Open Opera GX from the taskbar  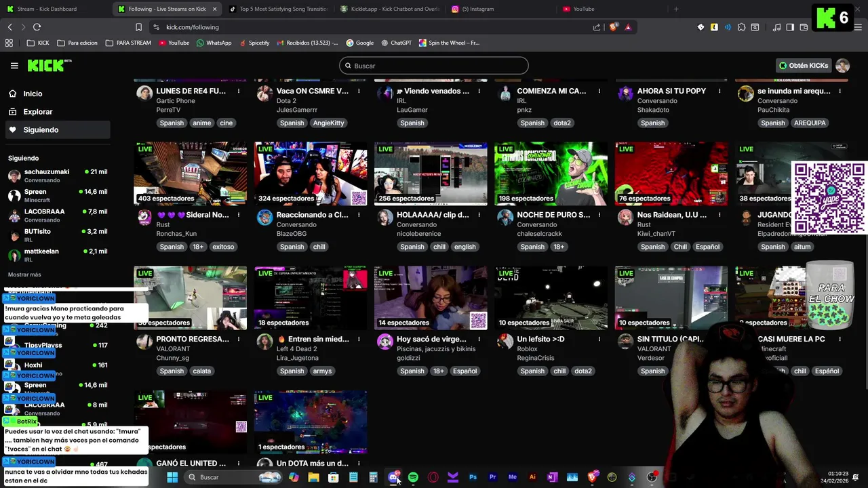click(433, 477)
